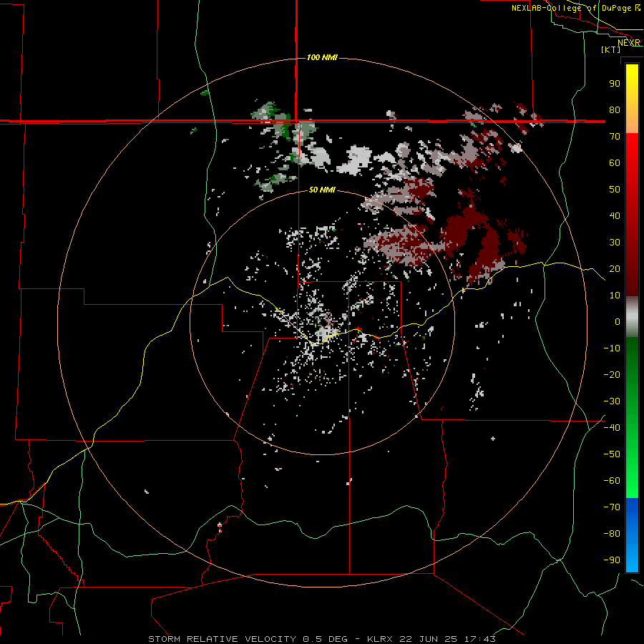Click the KLRX radar site identifier in the caption
Viewport: 644px width, 644px height.
pyautogui.click(x=380, y=639)
